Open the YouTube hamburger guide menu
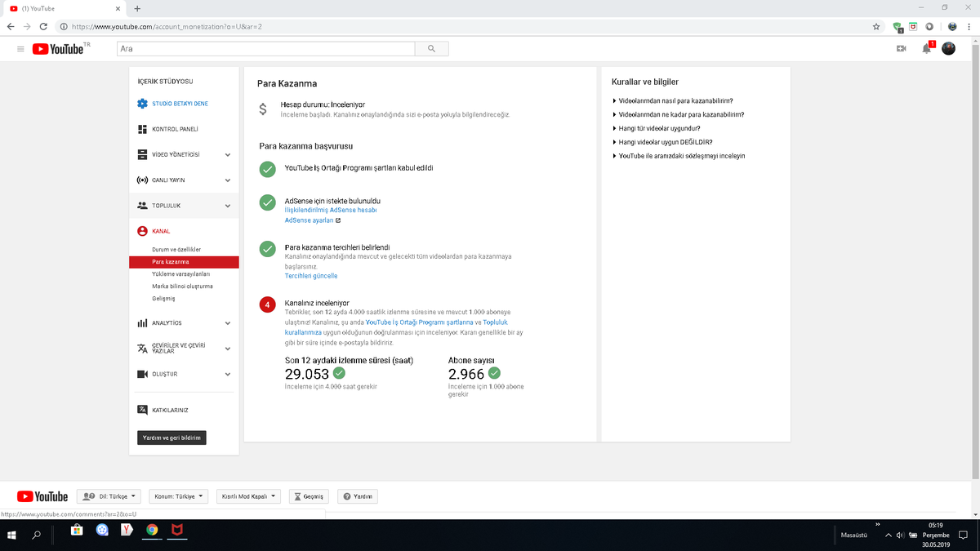The image size is (980, 551). point(20,49)
